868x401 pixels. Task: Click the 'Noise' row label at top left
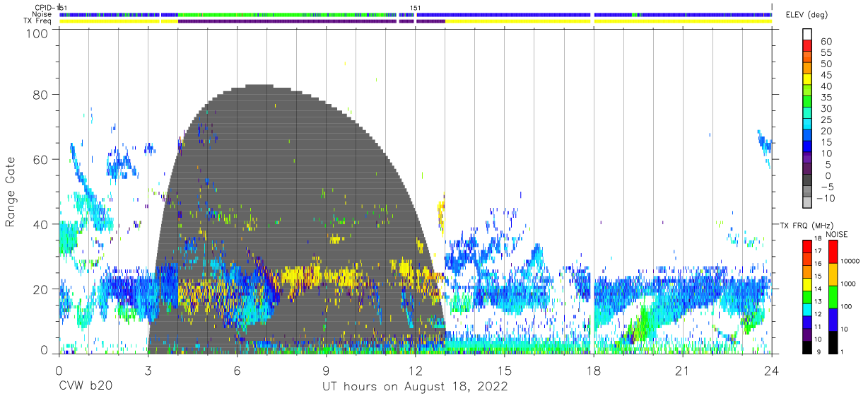point(42,14)
